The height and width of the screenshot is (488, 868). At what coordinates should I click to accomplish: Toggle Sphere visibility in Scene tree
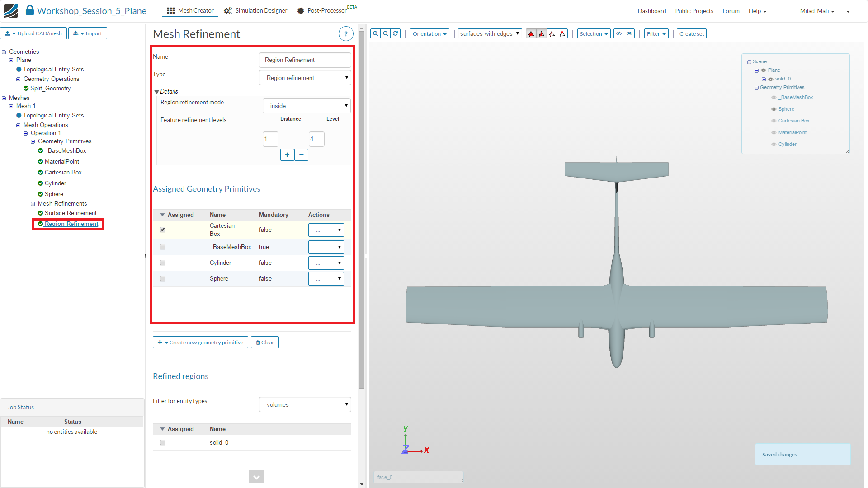[x=774, y=109]
